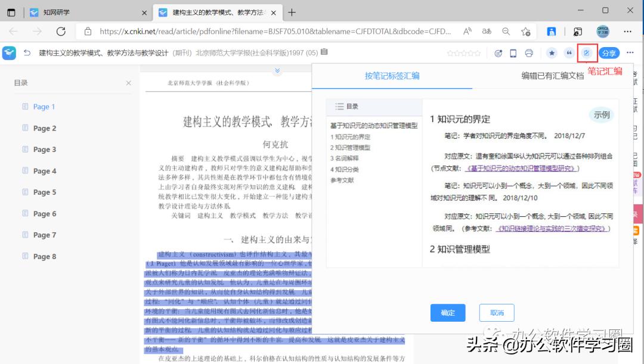The height and width of the screenshot is (364, 644).
Task: Click the 确定 confirm button
Action: (448, 312)
